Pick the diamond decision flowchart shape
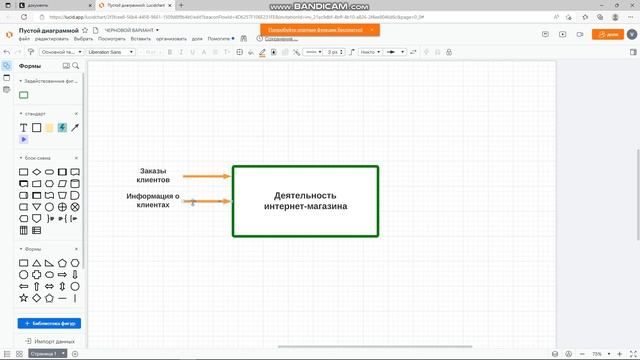 [x=37, y=172]
